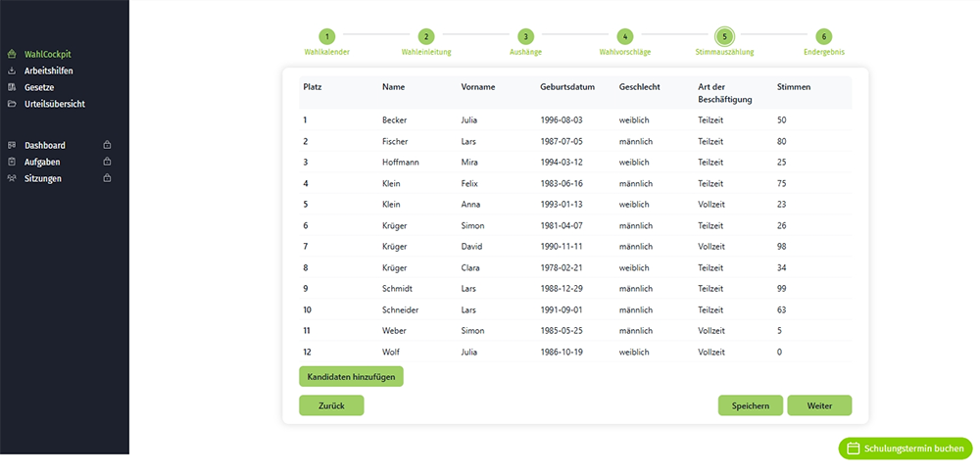Viewport: 980px width, 473px height.
Task: Proceed with the Weiter button
Action: coord(819,405)
